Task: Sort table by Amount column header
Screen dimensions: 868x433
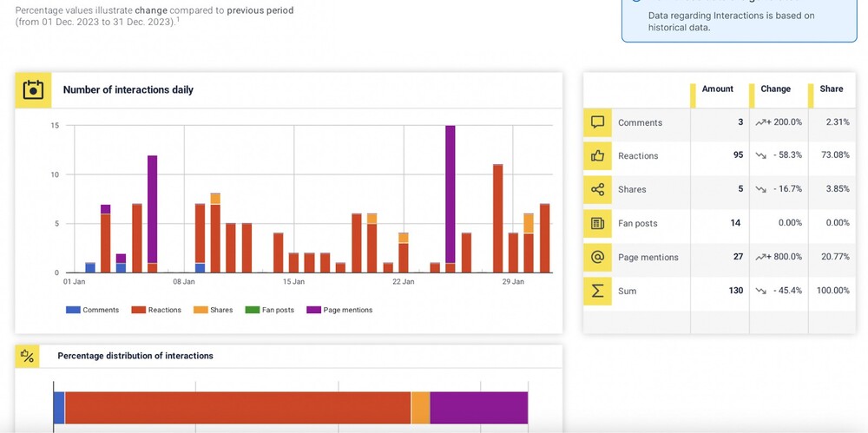Action: [x=718, y=89]
